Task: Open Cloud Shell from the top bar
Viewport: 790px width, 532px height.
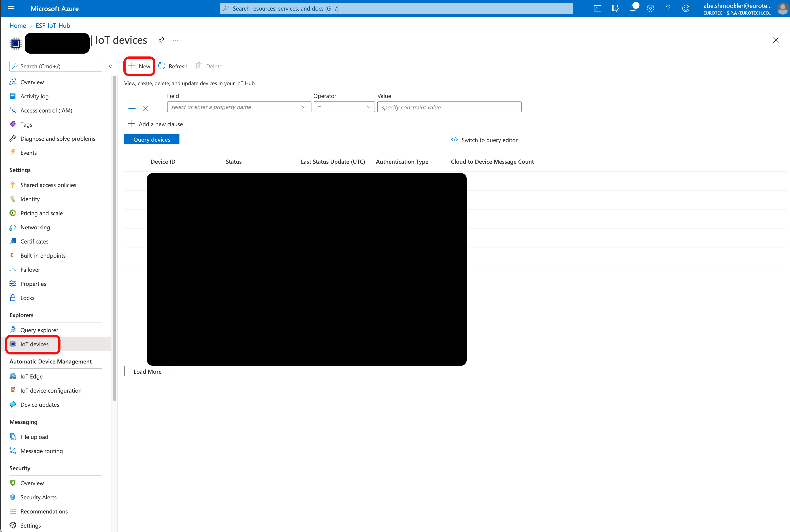Action: click(598, 8)
